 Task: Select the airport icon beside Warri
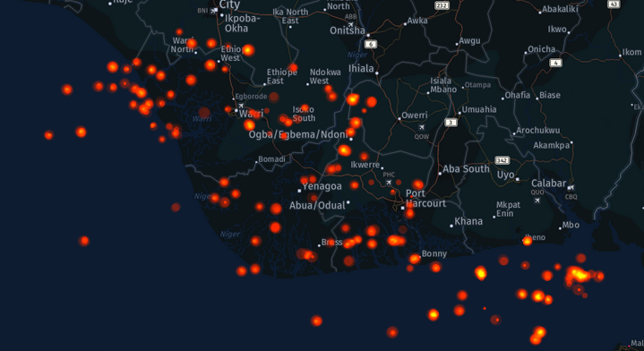[241, 106]
